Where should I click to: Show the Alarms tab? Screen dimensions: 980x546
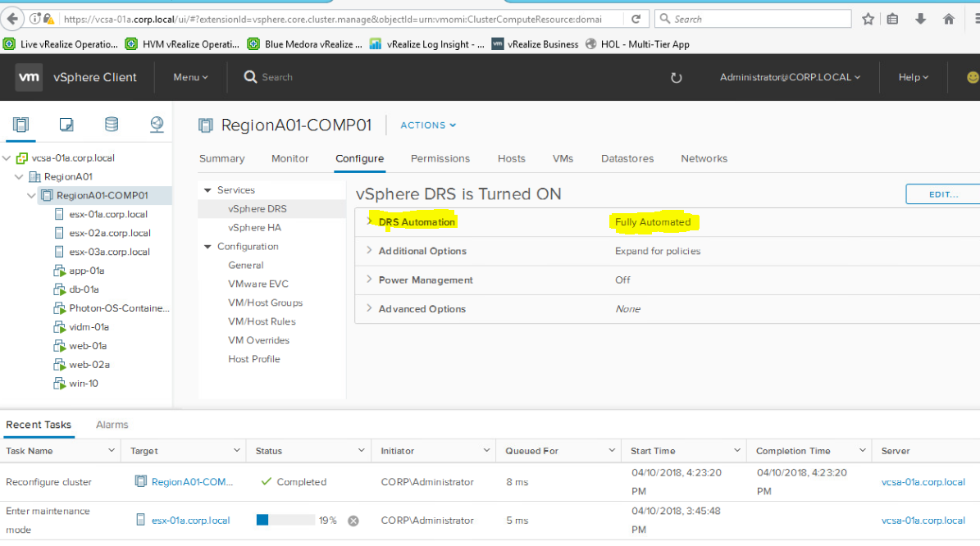pyautogui.click(x=112, y=425)
